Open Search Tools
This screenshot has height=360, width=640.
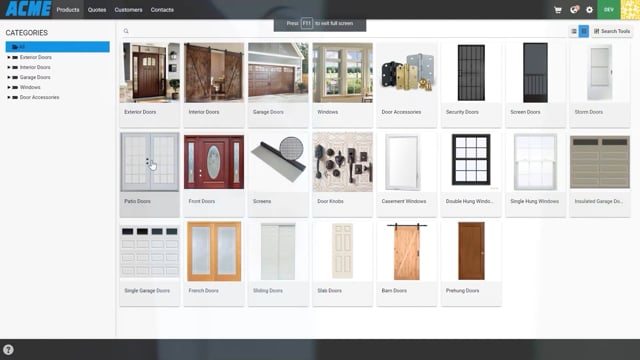(x=612, y=31)
